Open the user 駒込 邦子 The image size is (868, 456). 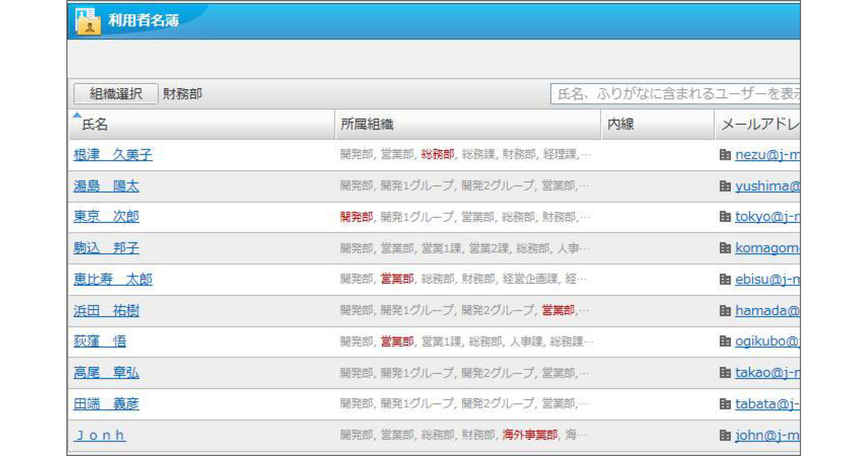pos(107,248)
